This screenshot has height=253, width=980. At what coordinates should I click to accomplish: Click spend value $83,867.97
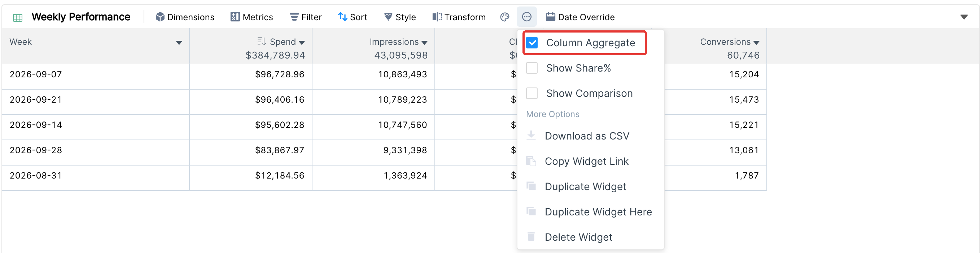(280, 150)
